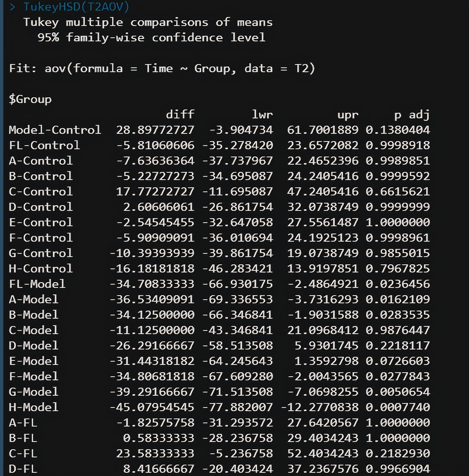Image resolution: width=469 pixels, height=476 pixels.
Task: Click the "95% family-wise confidence level" line
Action: pos(151,37)
